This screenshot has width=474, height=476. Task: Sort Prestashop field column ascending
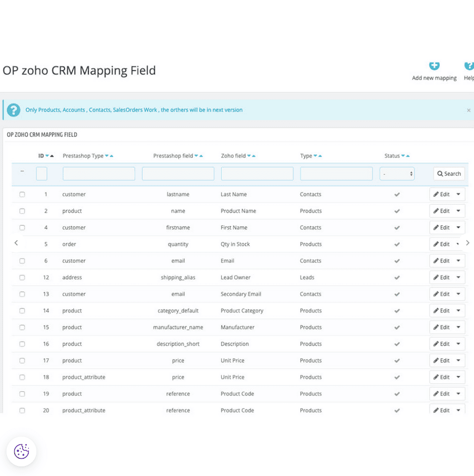201,156
